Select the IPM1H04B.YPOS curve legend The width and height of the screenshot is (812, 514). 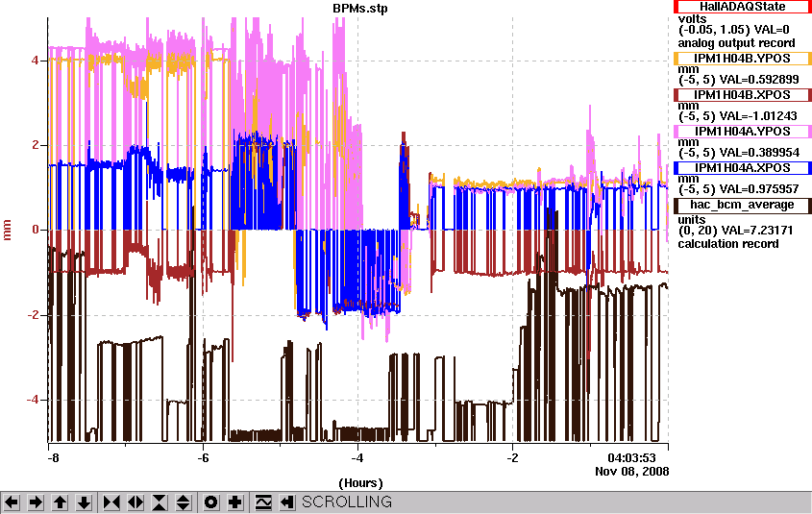pyautogui.click(x=743, y=59)
